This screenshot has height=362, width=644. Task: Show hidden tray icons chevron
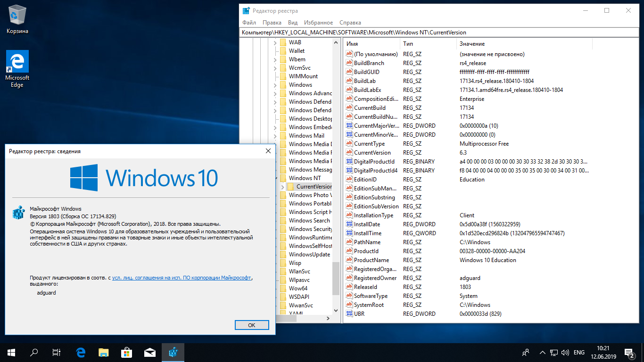tap(542, 352)
